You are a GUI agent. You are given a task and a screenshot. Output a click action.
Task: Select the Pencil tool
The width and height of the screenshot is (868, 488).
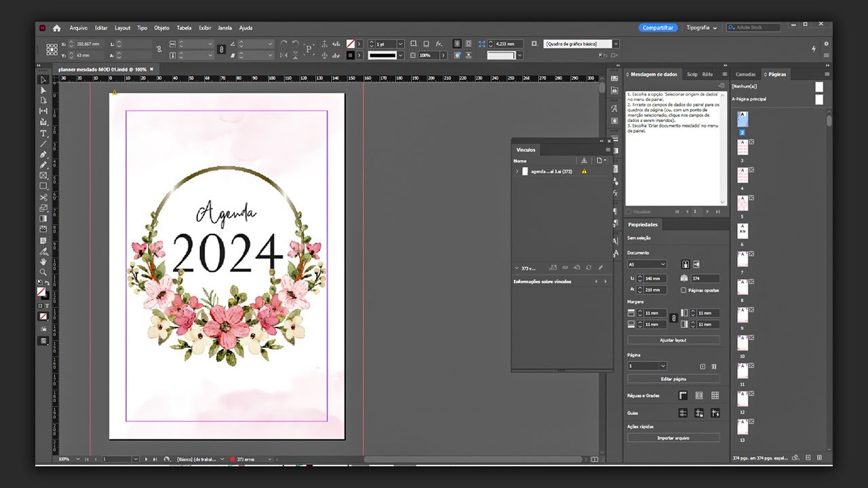tap(43, 165)
